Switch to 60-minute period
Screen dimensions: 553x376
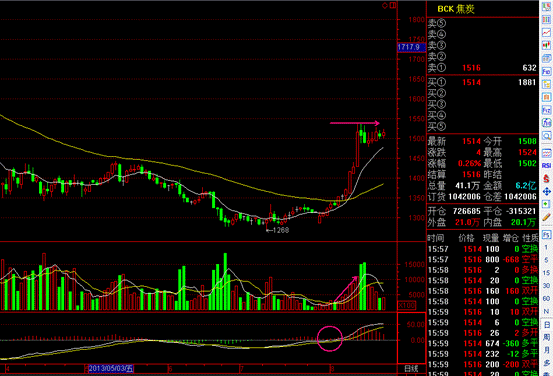click(546, 298)
